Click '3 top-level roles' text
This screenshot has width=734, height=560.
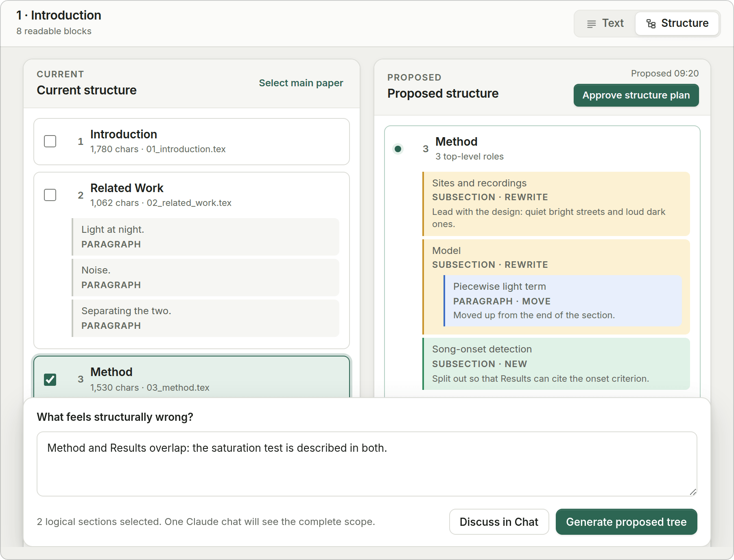pos(470,157)
